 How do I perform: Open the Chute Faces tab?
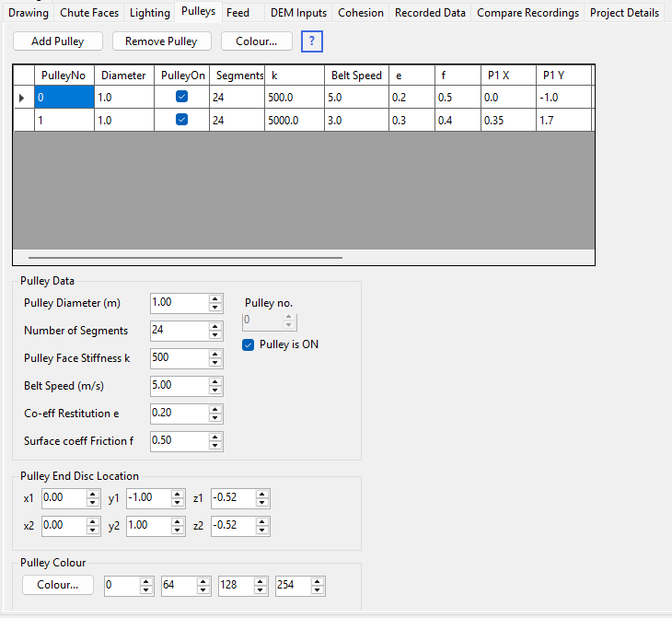pos(89,13)
